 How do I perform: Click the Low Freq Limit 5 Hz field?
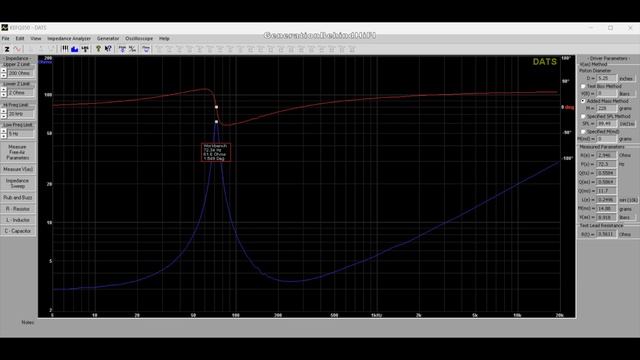[x=21, y=133]
